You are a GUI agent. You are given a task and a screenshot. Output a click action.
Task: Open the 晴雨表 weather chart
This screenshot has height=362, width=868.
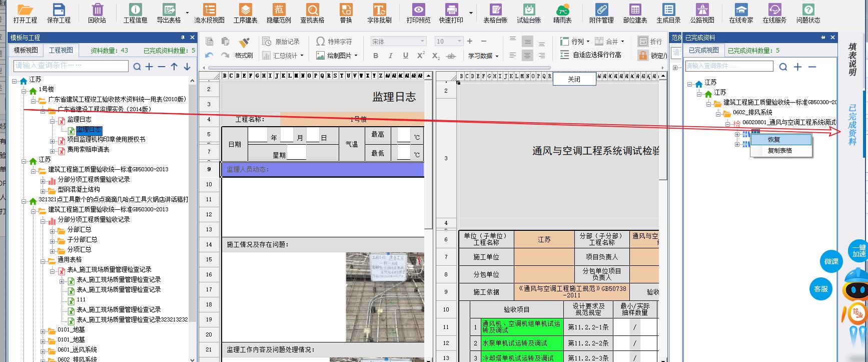562,14
